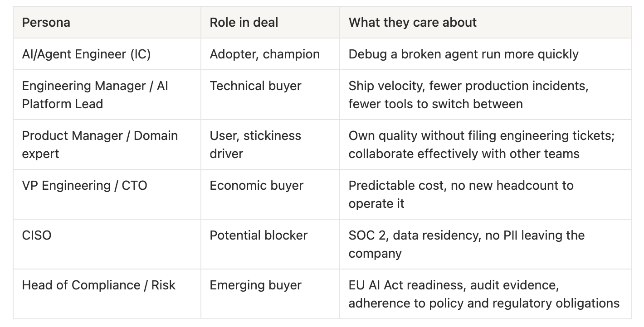Screen dimensions: 644x327
Task: Select the Economic buyer cell
Action: click(270, 194)
